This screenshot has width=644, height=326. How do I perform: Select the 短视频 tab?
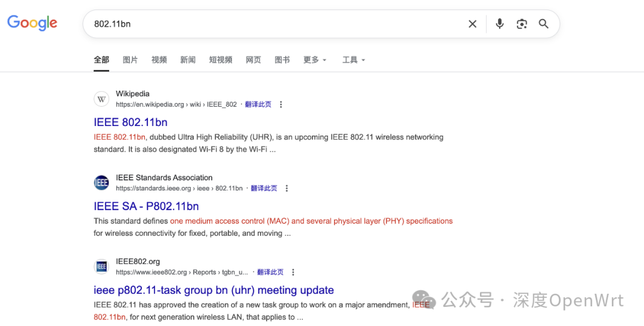[221, 60]
